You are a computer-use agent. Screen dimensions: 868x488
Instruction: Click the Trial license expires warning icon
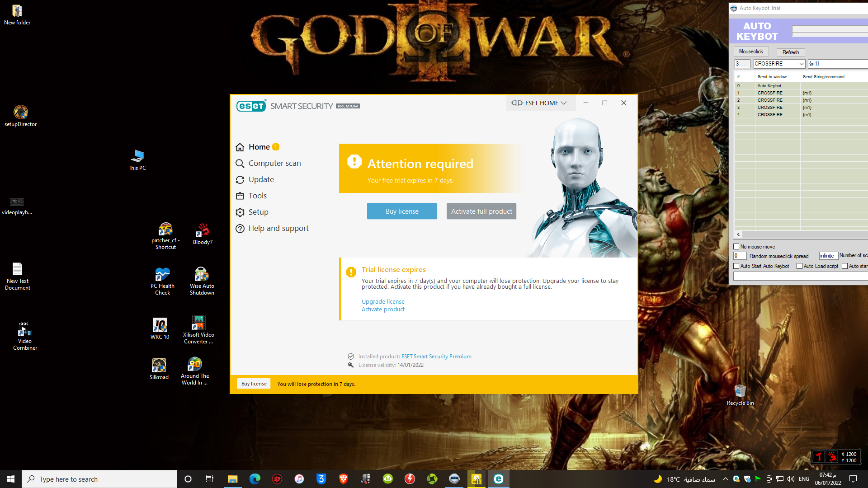coord(351,272)
